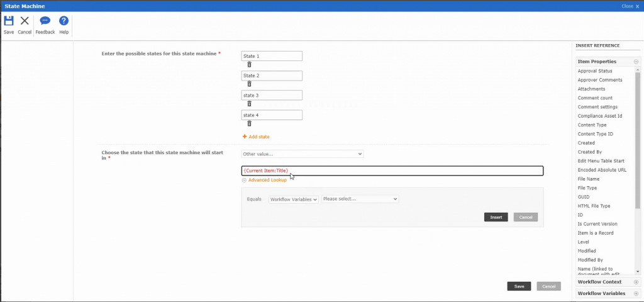644x302 pixels.
Task: Click the state 3 name field
Action: [x=272, y=96]
